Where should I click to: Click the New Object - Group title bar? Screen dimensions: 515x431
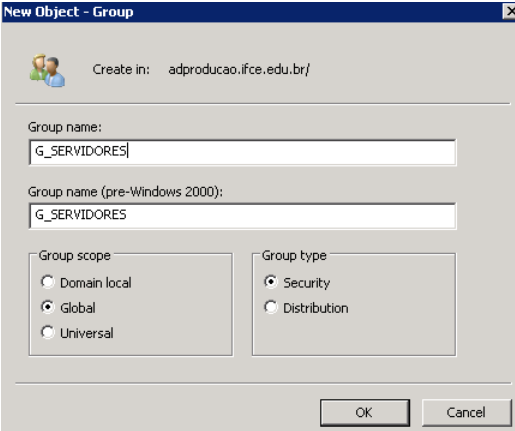[x=252, y=12]
